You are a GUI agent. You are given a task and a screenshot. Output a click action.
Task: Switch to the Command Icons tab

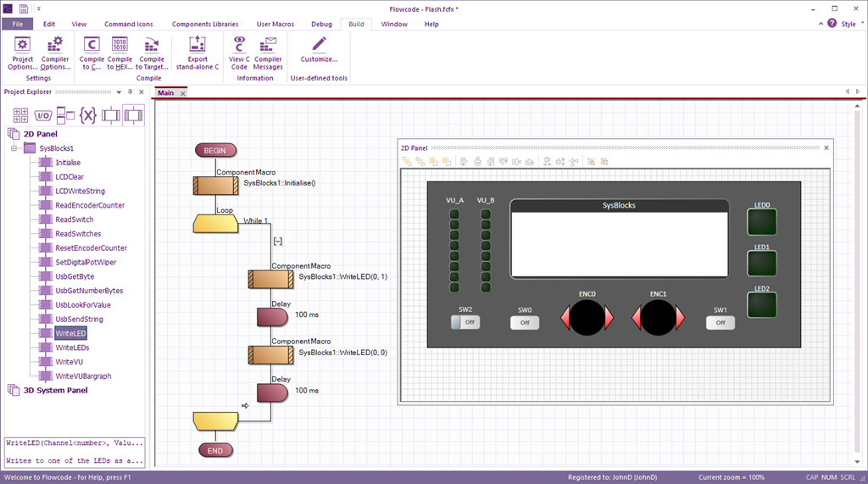(129, 24)
